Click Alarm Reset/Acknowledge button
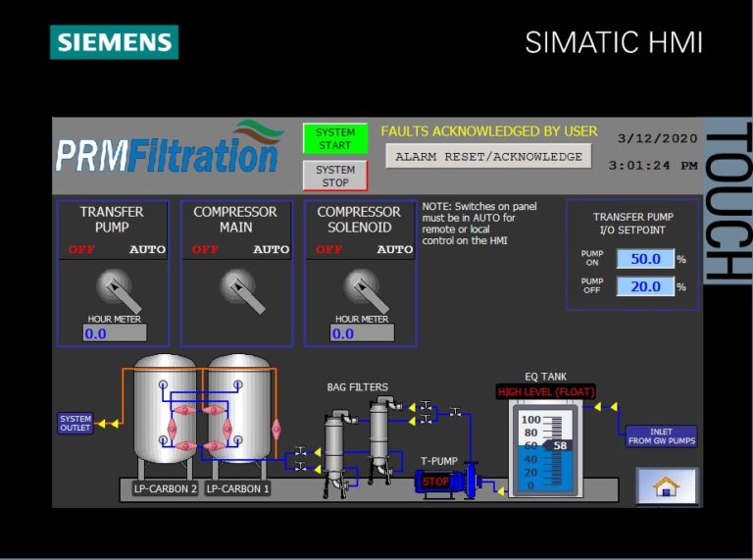753x560 pixels. (490, 156)
